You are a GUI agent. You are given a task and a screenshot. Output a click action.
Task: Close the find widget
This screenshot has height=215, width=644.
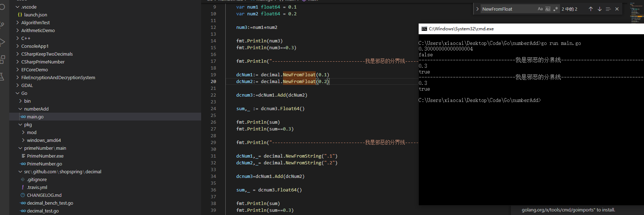pyautogui.click(x=617, y=9)
